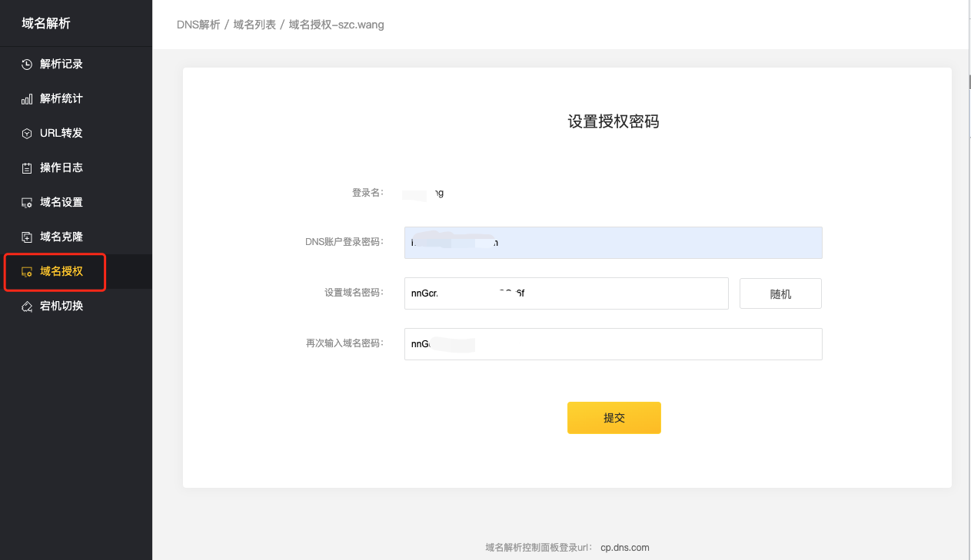Open the cp.dns.com footer link
The height and width of the screenshot is (560, 971).
(x=624, y=548)
